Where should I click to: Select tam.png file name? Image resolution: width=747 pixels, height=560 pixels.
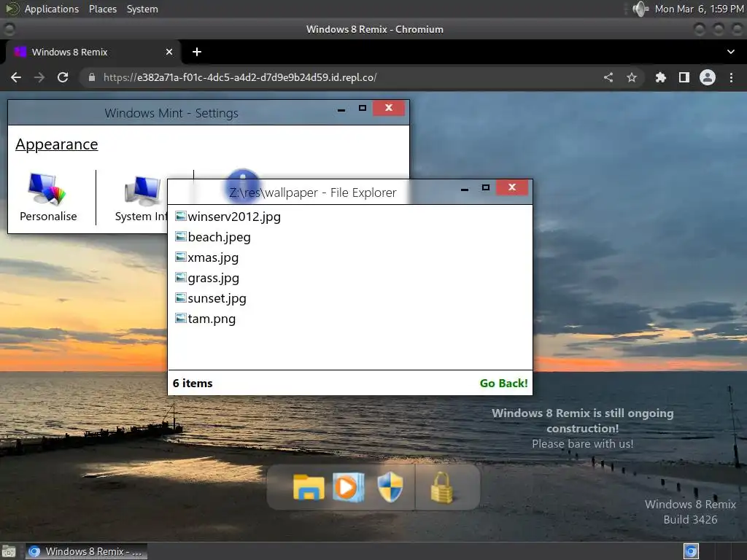(x=212, y=319)
